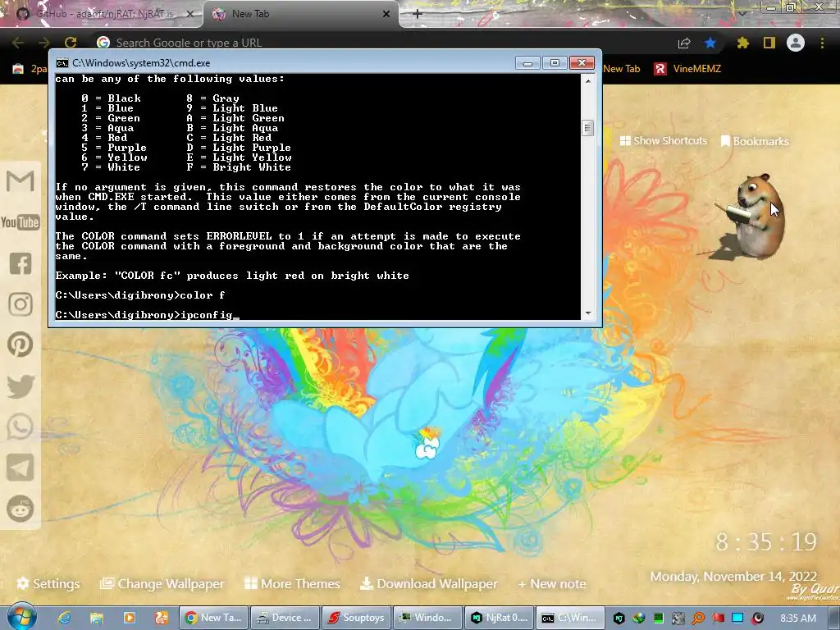Screen dimensions: 840x630
Task: Click the cmd window scrollbar thumb
Action: pos(587,127)
